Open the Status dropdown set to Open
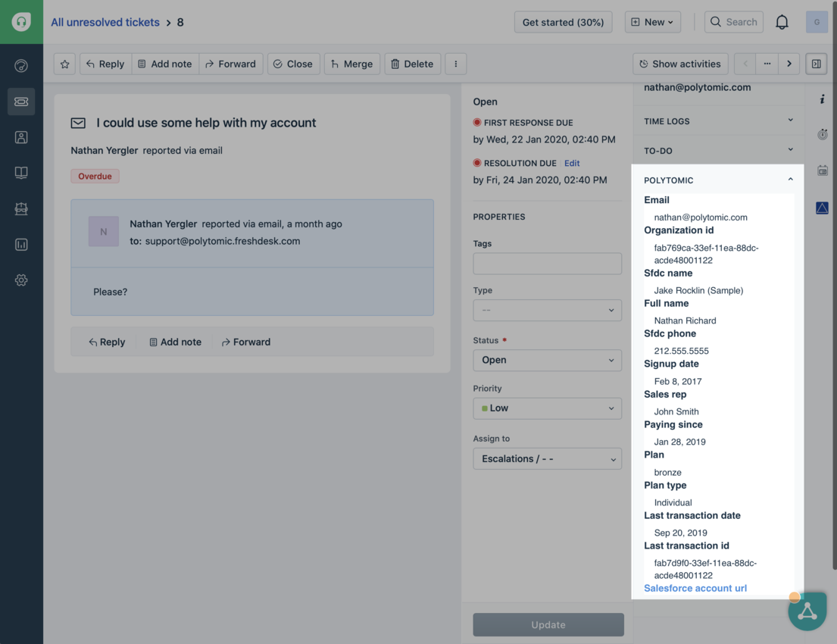The width and height of the screenshot is (837, 644). pos(547,360)
